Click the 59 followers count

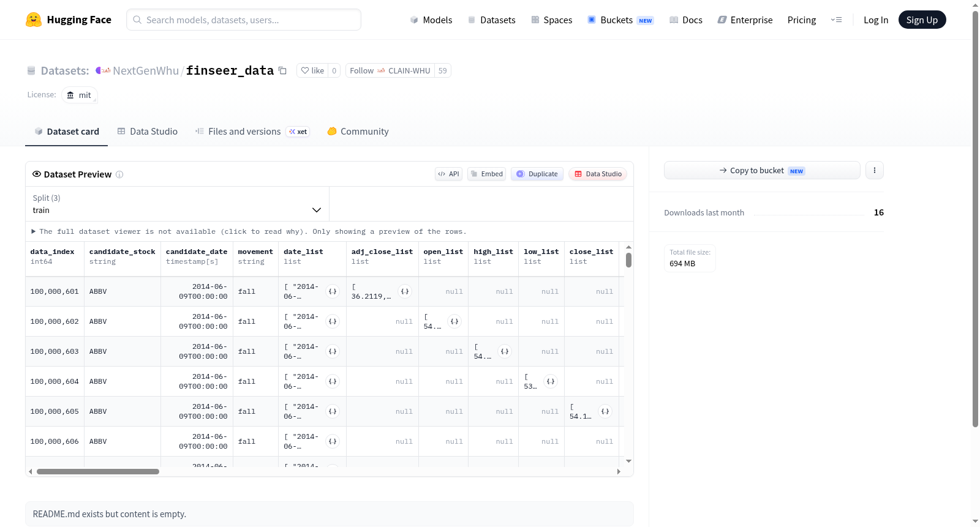(443, 70)
